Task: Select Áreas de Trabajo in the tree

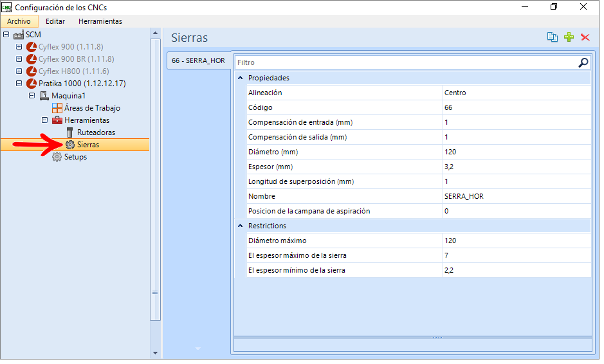Action: [92, 108]
